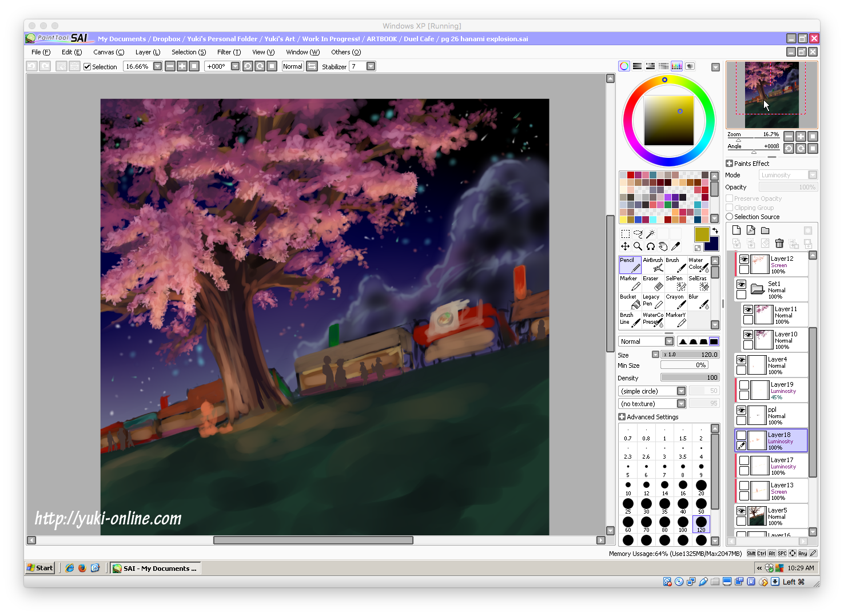The height and width of the screenshot is (616, 844).
Task: Select the eyedropper color picker tool
Action: point(676,247)
